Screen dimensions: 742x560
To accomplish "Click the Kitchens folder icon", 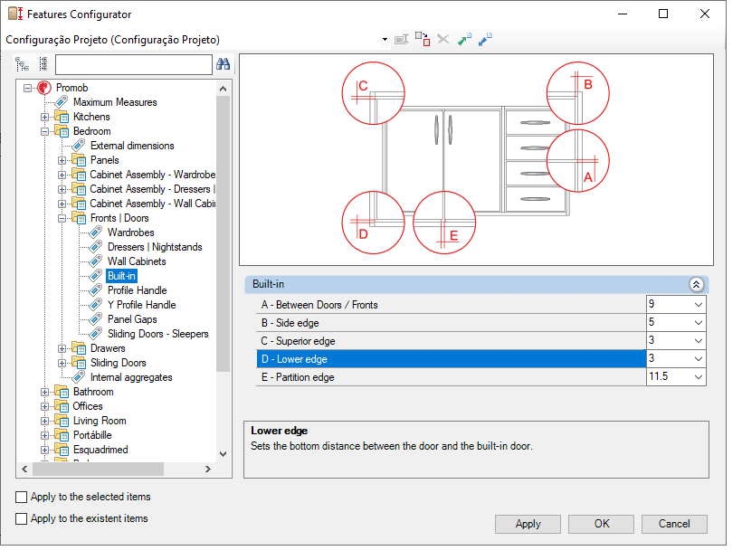I will point(62,117).
